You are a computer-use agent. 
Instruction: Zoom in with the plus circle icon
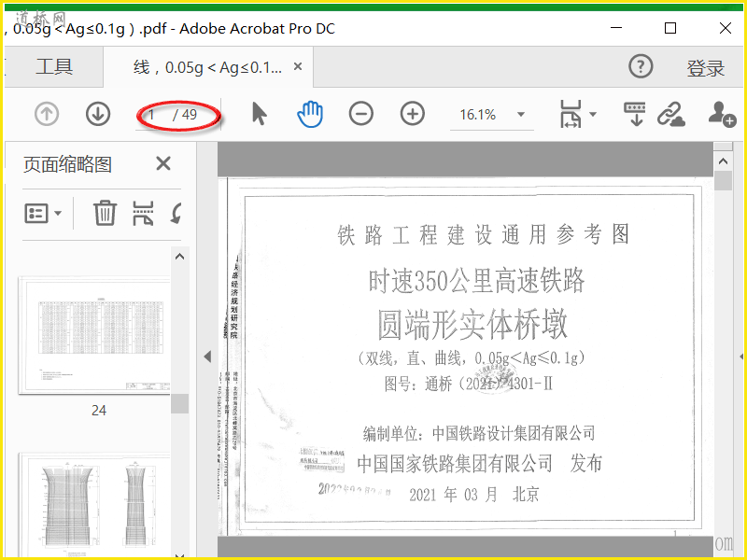click(413, 114)
